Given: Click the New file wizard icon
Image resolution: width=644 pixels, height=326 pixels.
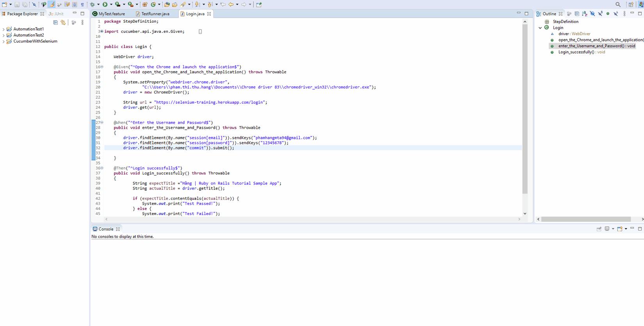Looking at the screenshot, I should pos(4,4).
